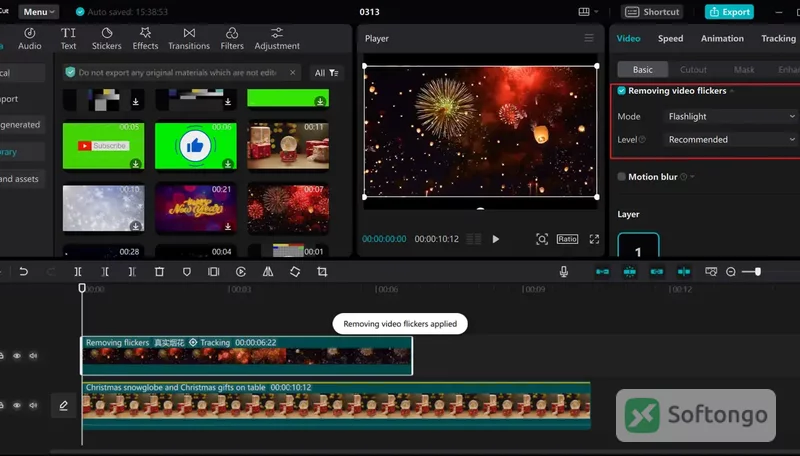Click the Undo arrow in timeline toolbar
The image size is (800, 456).
(x=23, y=272)
